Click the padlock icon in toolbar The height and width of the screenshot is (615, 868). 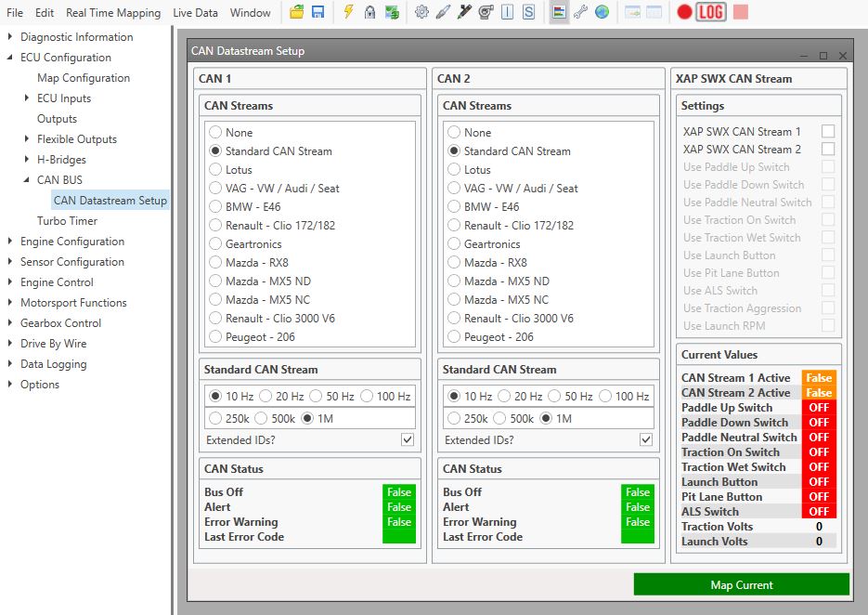tap(369, 12)
